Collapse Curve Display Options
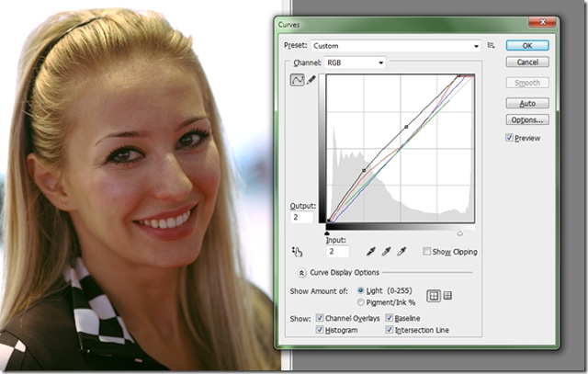The width and height of the screenshot is (588, 374). tap(301, 273)
